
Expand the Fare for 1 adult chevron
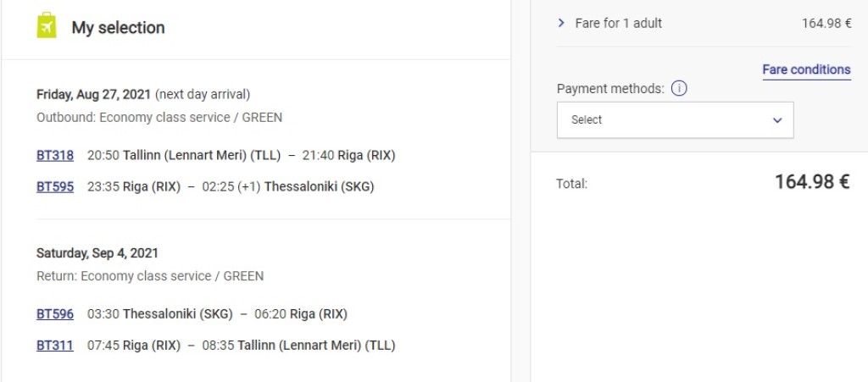[561, 23]
